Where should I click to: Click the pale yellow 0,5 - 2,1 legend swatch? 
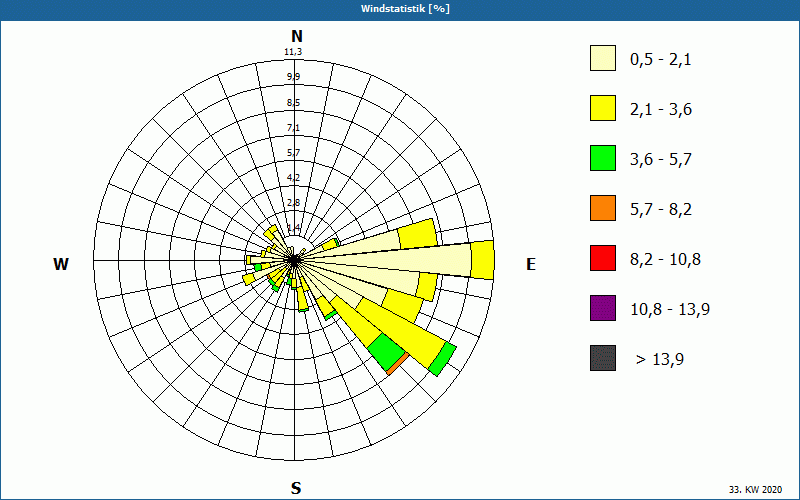(x=603, y=58)
